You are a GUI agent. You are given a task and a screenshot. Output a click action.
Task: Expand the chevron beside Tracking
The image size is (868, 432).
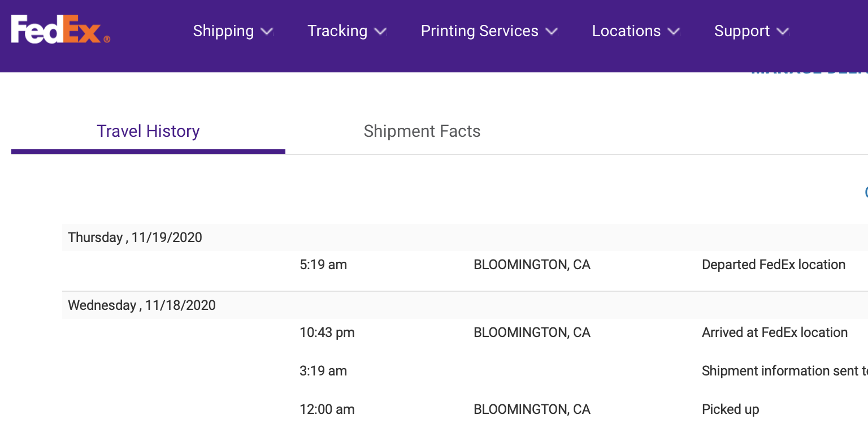click(381, 32)
